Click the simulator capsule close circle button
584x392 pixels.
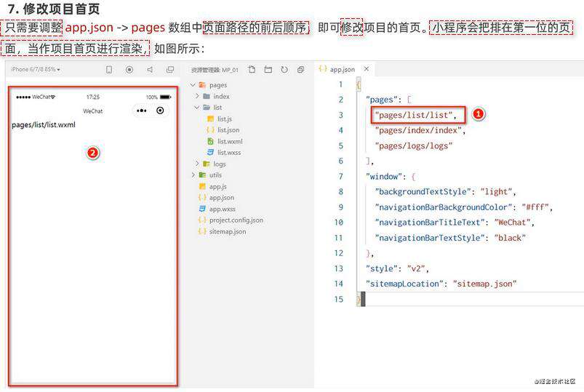click(x=160, y=111)
